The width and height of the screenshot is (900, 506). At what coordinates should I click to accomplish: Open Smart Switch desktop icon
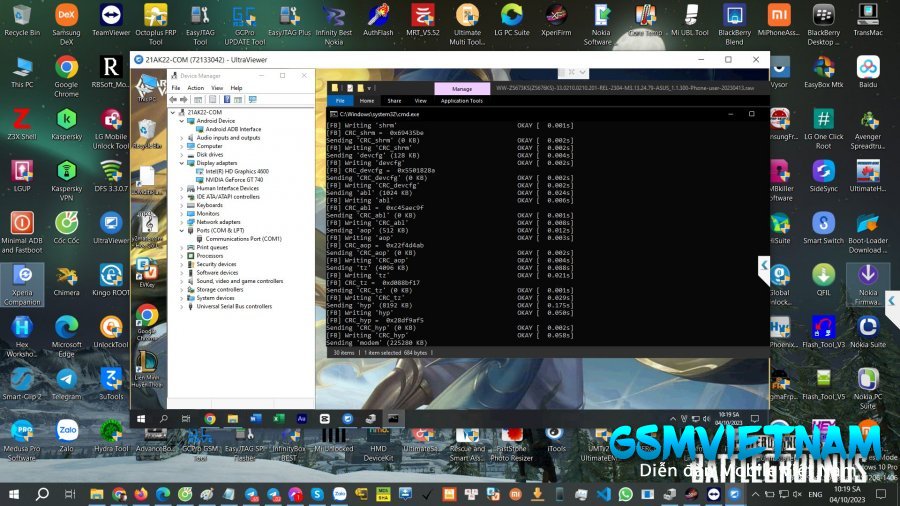click(x=823, y=228)
